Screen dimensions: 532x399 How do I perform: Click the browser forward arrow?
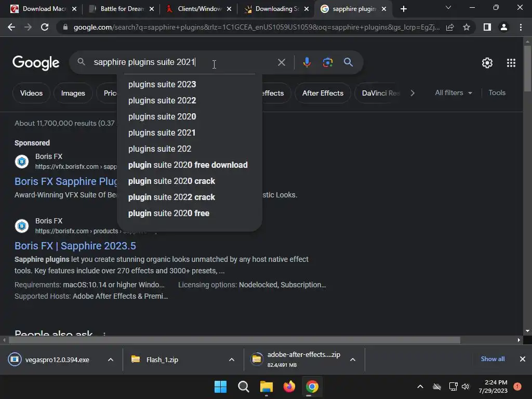[28, 27]
